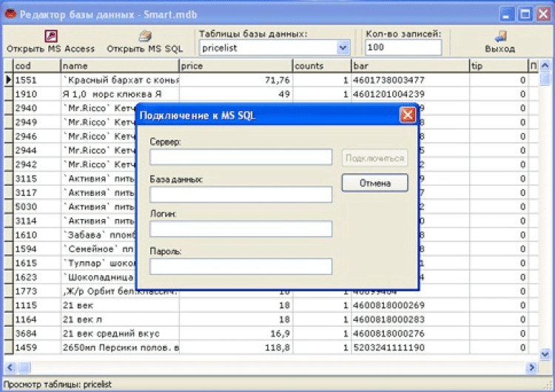Click row selector for row 1910
The image size is (555, 392).
click(8, 94)
